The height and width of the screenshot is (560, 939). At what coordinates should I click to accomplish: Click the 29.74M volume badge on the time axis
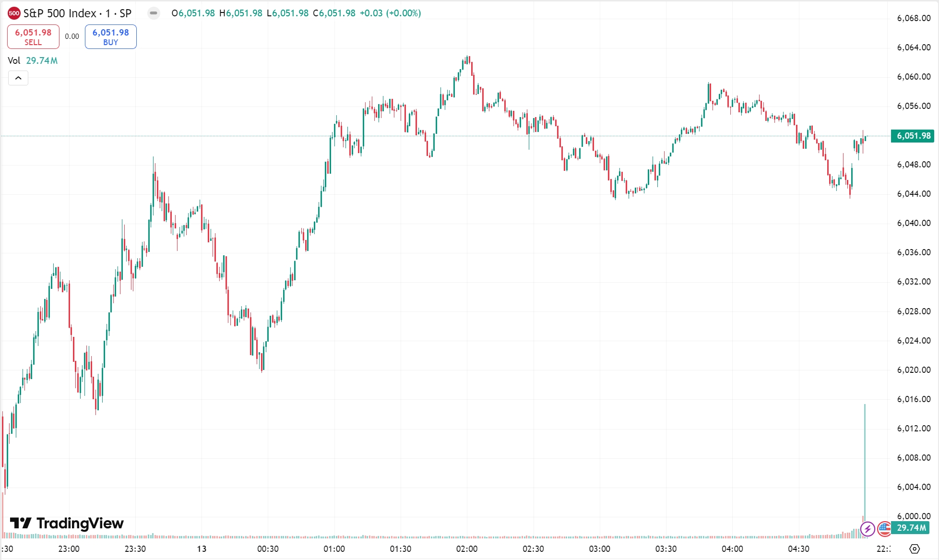911,528
